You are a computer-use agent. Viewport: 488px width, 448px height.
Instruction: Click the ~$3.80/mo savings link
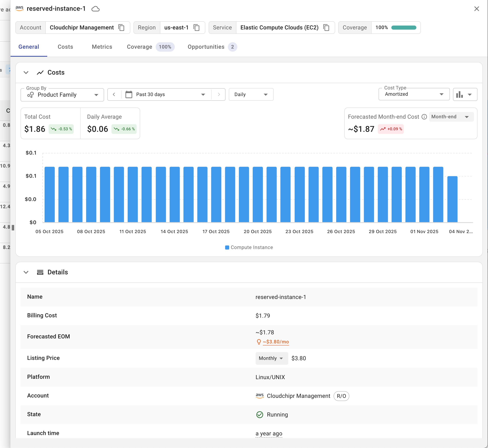coord(276,342)
